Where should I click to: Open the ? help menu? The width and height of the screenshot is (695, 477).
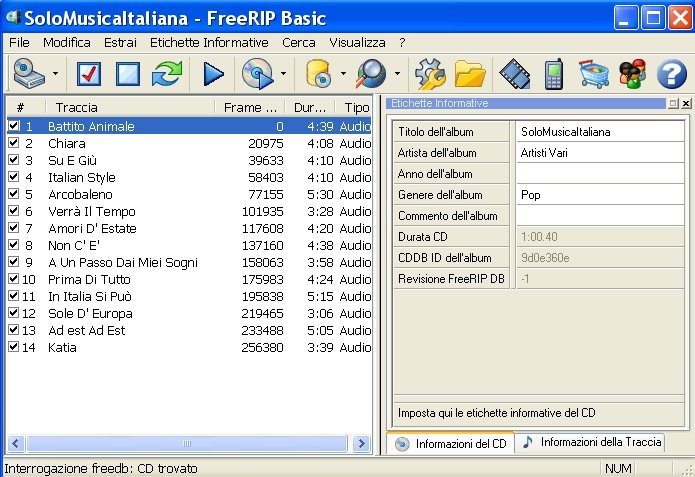click(402, 43)
